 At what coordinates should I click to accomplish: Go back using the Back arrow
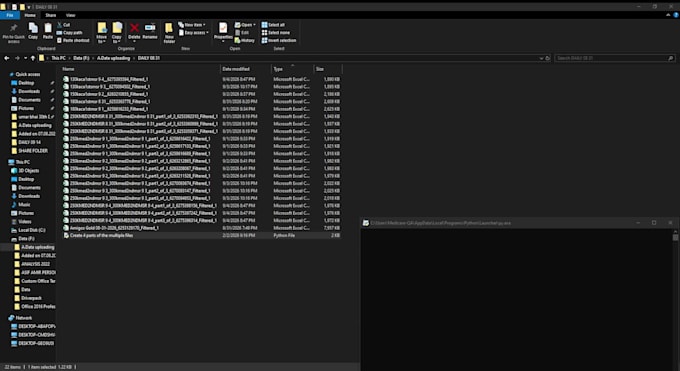click(7, 58)
